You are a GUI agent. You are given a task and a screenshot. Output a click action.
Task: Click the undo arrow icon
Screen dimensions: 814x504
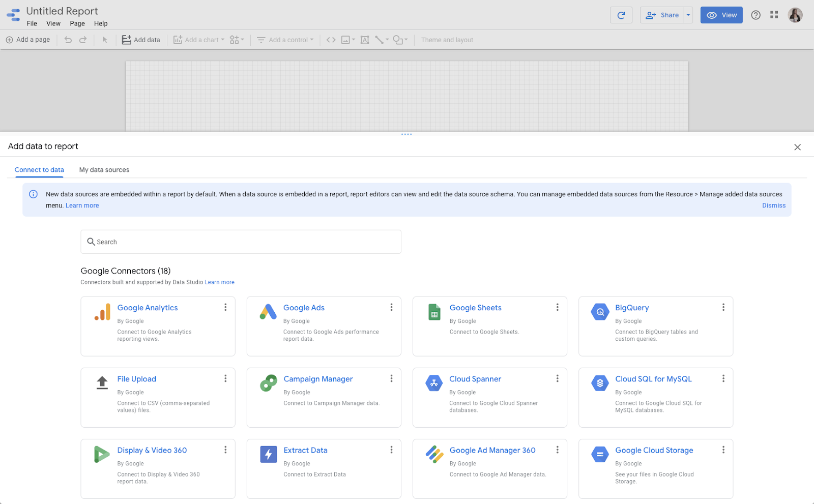point(68,40)
